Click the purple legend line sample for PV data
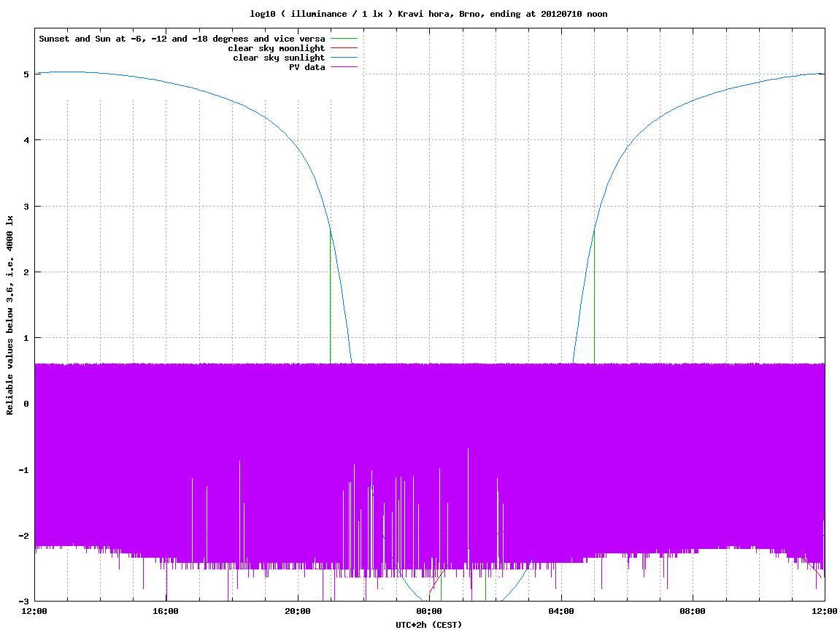Image resolution: width=840 pixels, height=630 pixels. (x=344, y=67)
